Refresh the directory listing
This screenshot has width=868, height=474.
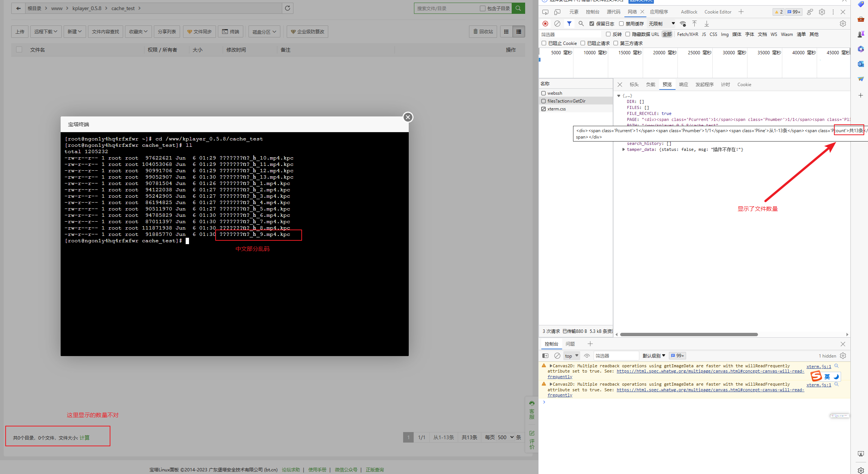[287, 8]
